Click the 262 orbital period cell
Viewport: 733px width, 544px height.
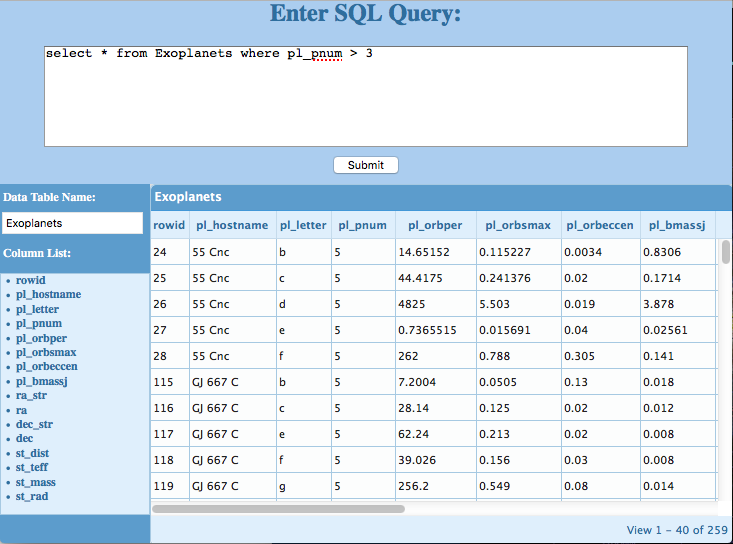tap(436, 356)
